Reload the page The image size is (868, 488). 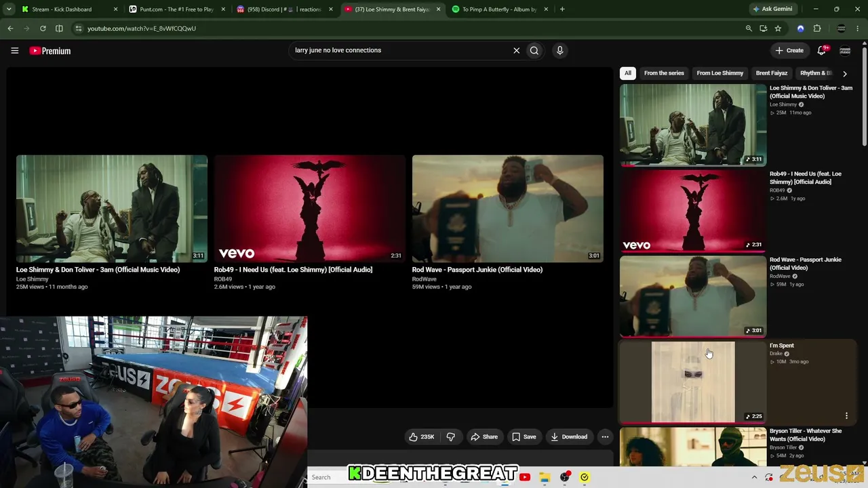click(43, 28)
